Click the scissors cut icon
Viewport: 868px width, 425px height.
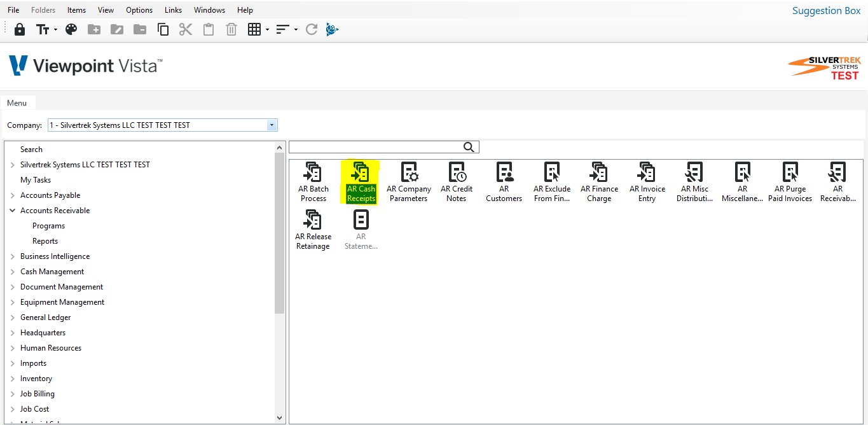point(186,29)
